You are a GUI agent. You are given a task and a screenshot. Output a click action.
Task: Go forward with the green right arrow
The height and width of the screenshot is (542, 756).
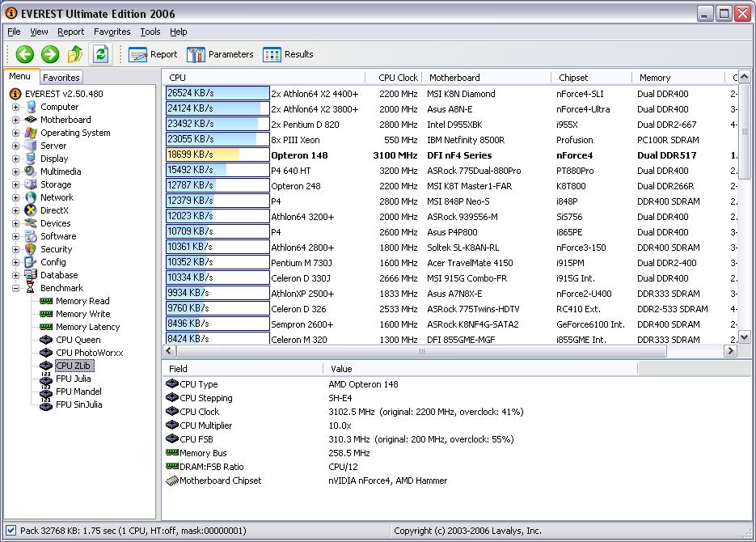(x=49, y=54)
